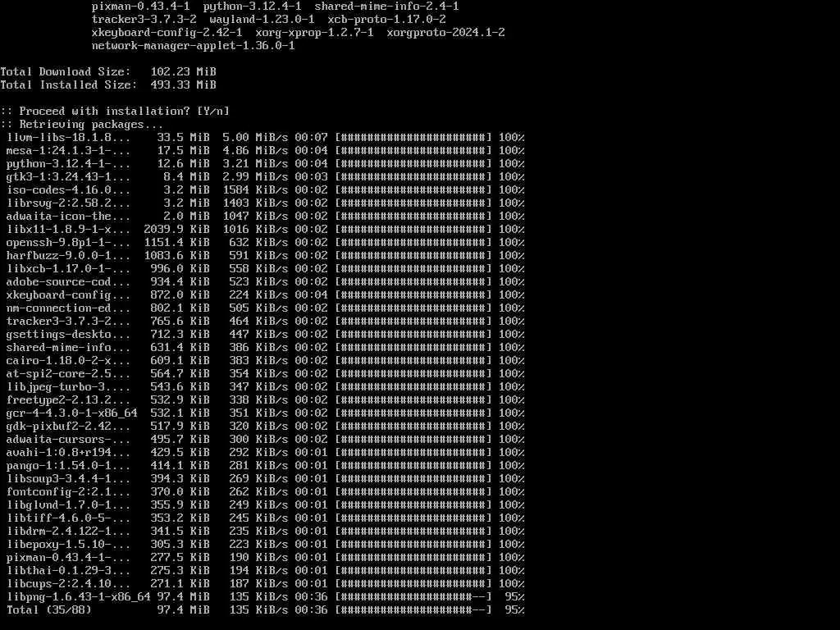Screen dimensions: 840x630
Task: Click the harfbuzz-9.0.0-1 progress bar
Action: coord(413,256)
